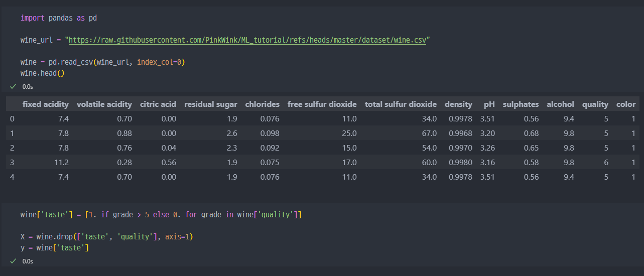Click total sulfur dioxide value 54.0

click(429, 148)
